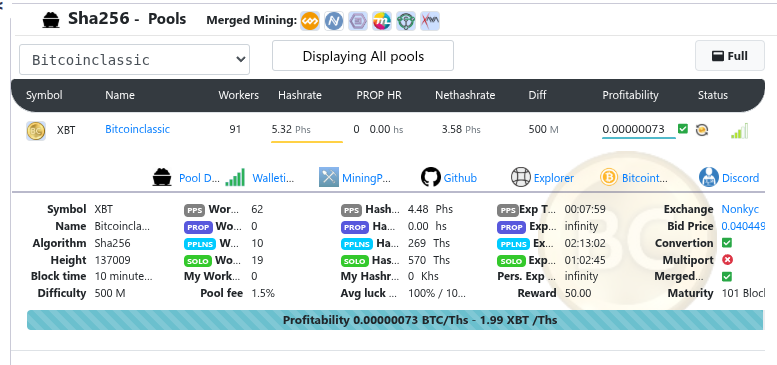
Task: Click the orange merged mining coin icon
Action: click(x=310, y=21)
